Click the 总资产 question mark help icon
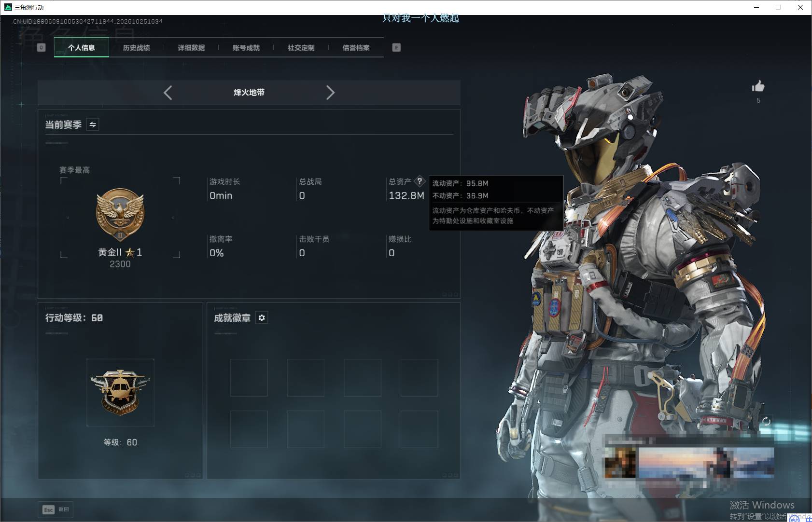The height and width of the screenshot is (522, 812). [420, 181]
